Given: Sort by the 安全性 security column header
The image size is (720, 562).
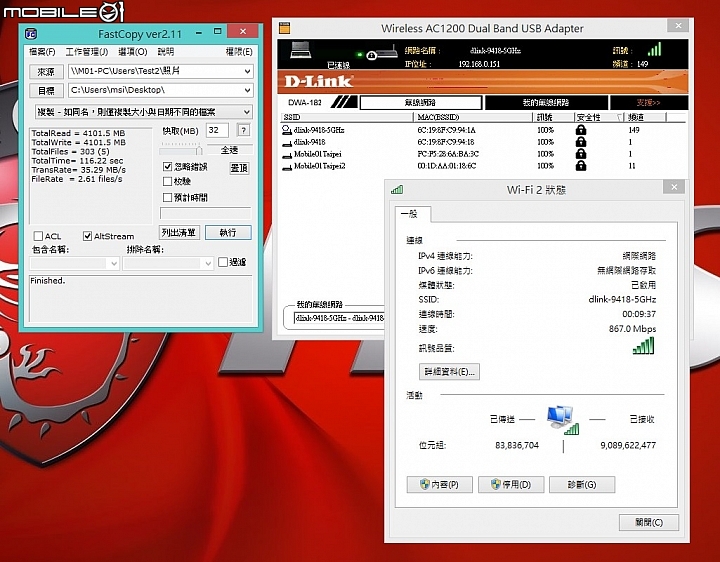Looking at the screenshot, I should click(599, 117).
